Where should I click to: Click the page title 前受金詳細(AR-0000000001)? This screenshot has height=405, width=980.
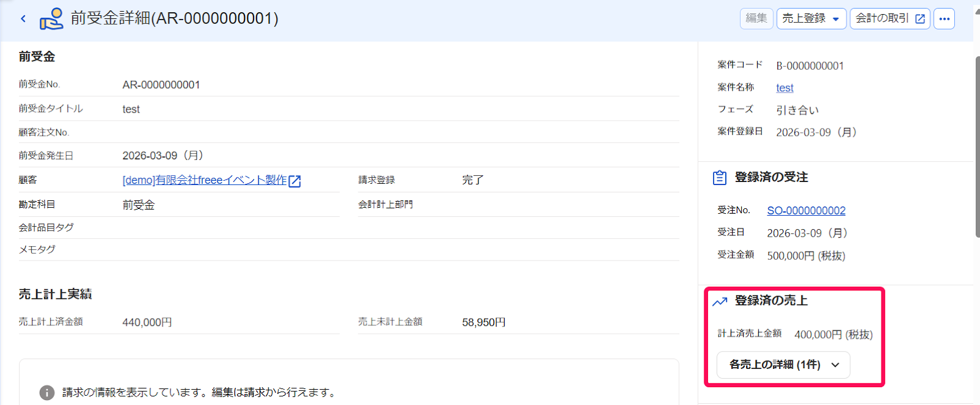click(175, 18)
